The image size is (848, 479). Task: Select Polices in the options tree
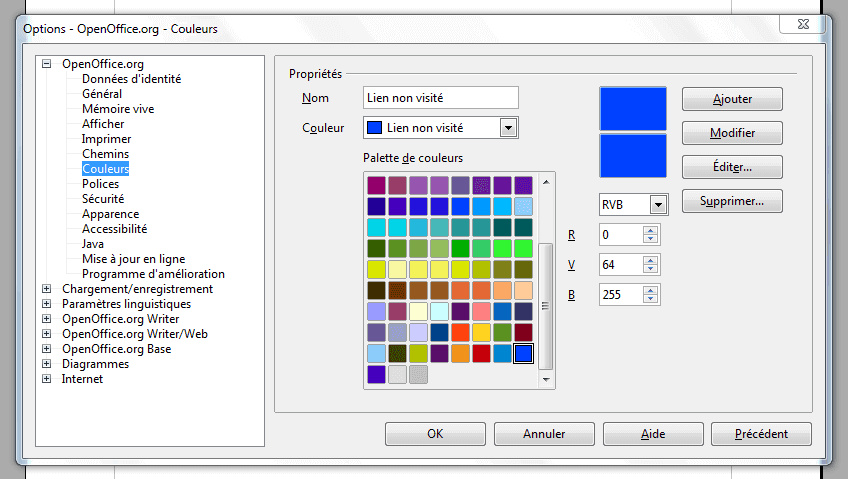click(100, 184)
